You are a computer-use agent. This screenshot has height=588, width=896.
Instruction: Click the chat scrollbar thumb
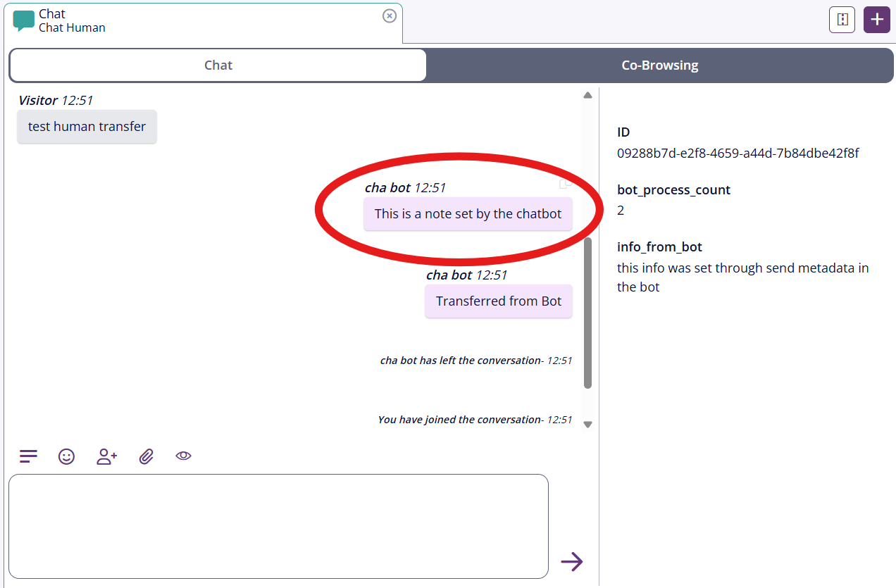point(587,313)
